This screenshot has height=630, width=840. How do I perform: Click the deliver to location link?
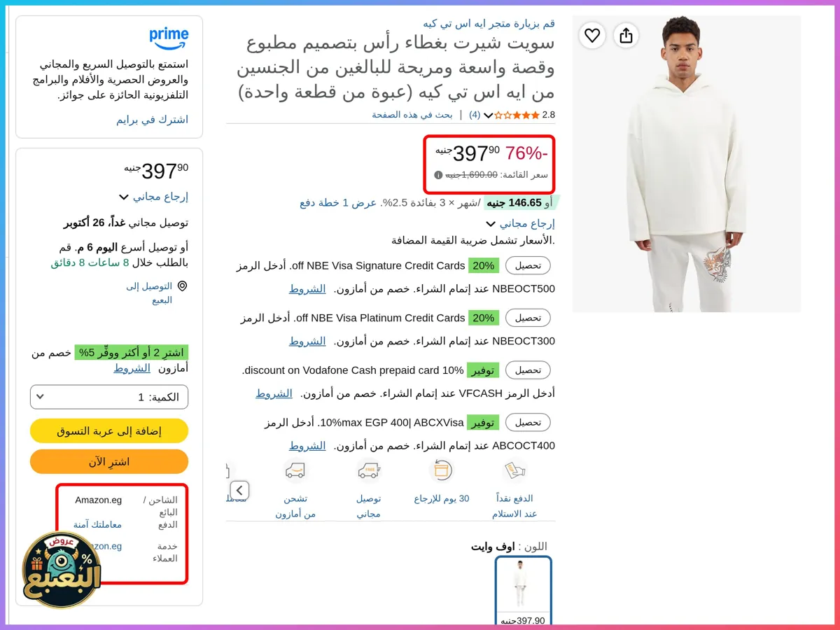150,293
